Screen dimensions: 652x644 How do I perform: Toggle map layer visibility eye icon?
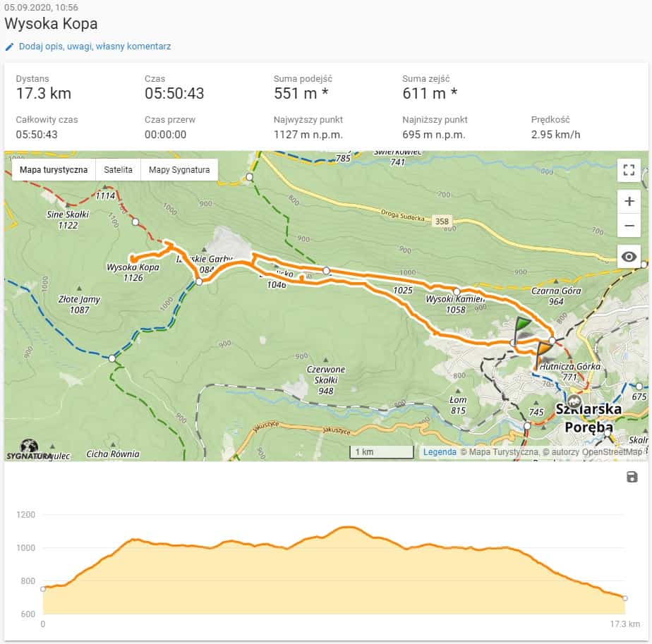629,257
